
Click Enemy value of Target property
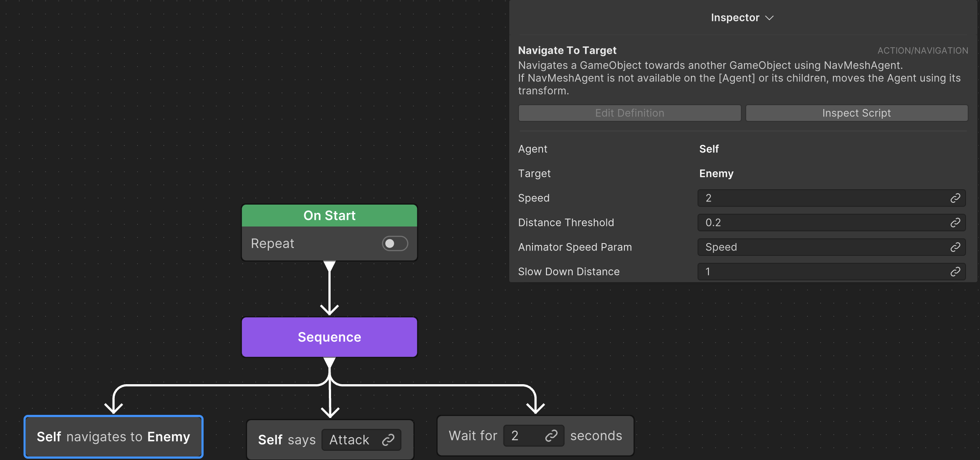pos(716,173)
